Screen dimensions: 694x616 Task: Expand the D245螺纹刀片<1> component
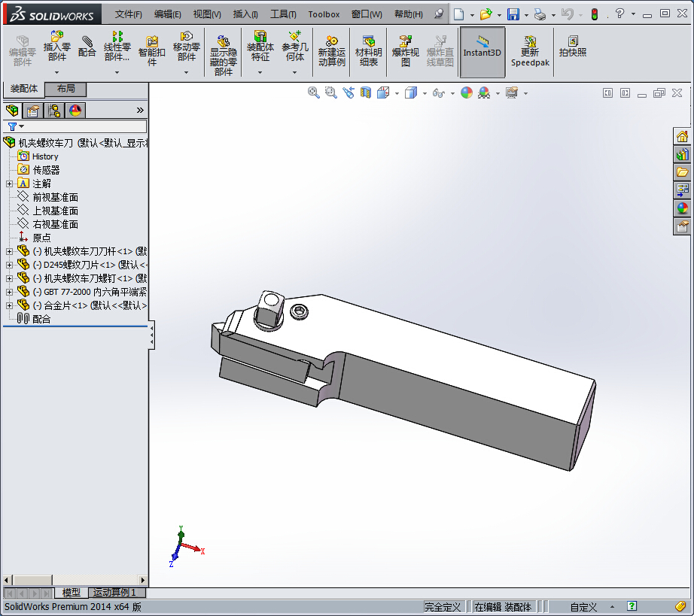click(9, 266)
